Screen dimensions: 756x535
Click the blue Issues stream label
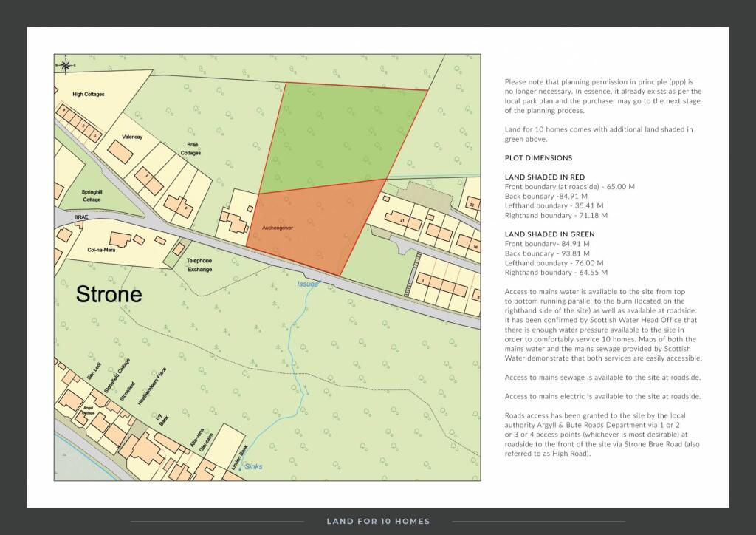[307, 282]
